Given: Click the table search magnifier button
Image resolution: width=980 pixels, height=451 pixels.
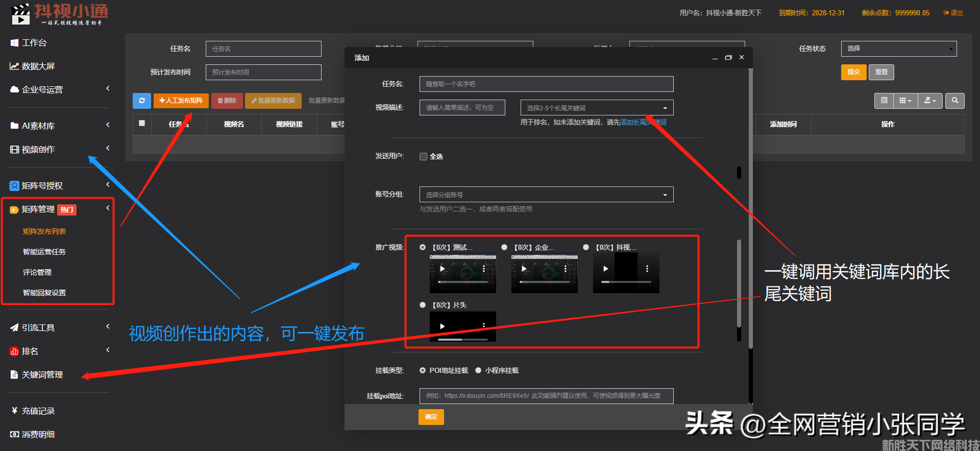Looking at the screenshot, I should [x=955, y=101].
